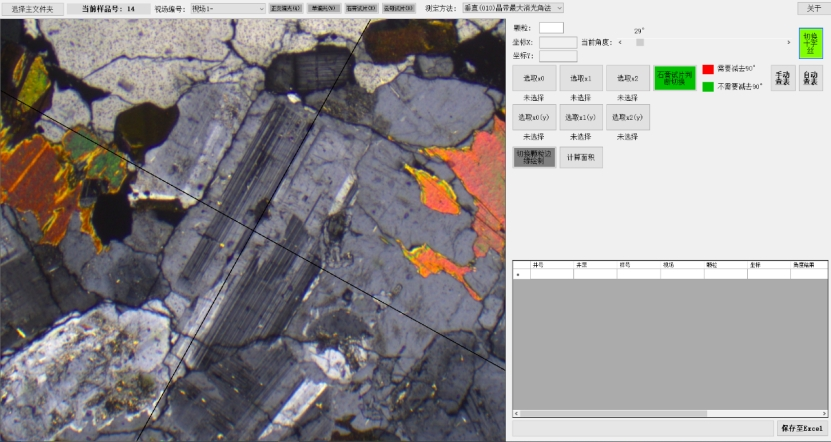Run 自动查表 automatic lookup

coord(811,78)
